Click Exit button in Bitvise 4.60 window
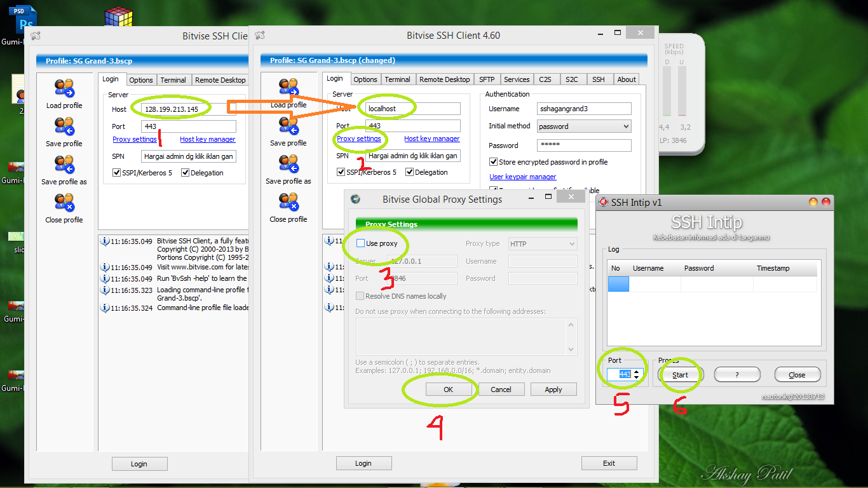The width and height of the screenshot is (868, 488). click(609, 463)
